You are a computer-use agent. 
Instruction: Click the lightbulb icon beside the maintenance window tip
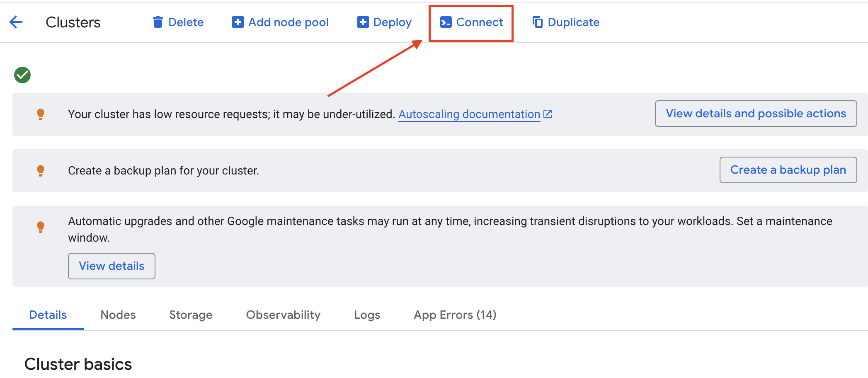click(41, 227)
